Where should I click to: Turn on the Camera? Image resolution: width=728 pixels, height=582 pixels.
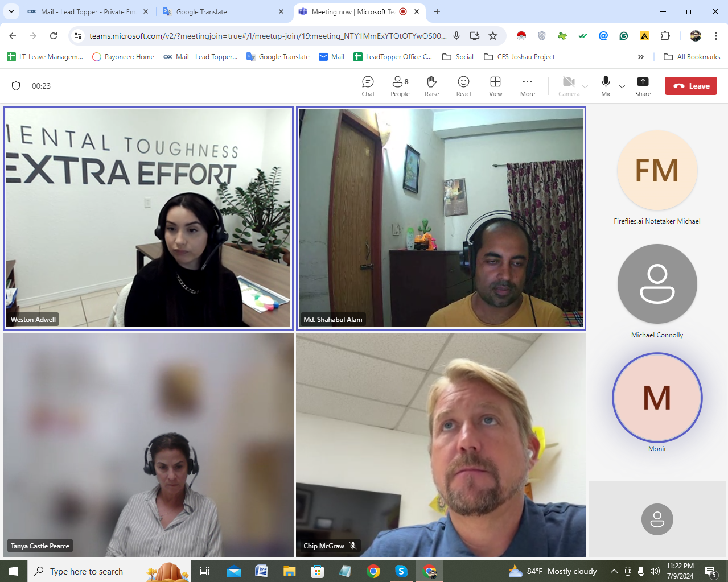tap(568, 86)
